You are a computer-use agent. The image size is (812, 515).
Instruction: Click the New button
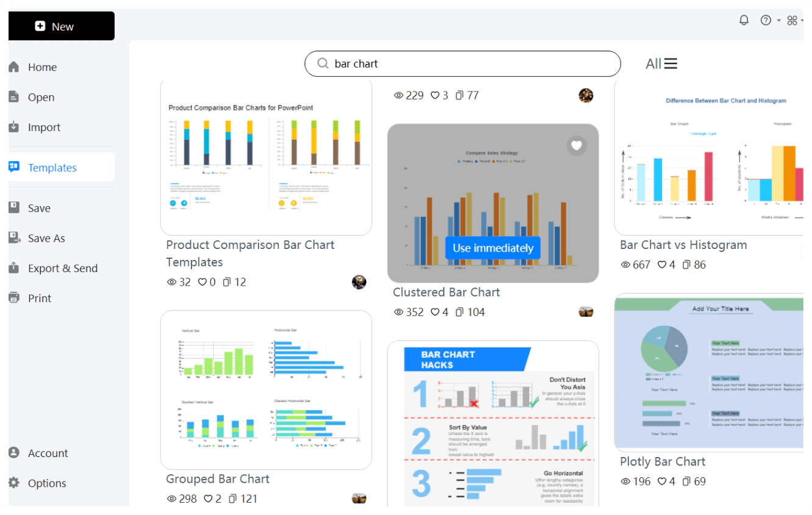[61, 26]
